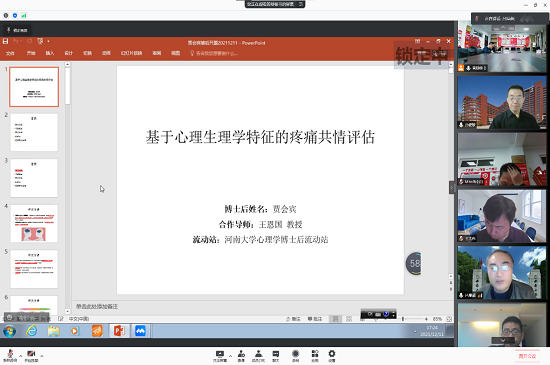Open the apps icon in meeting bar

coord(315,356)
